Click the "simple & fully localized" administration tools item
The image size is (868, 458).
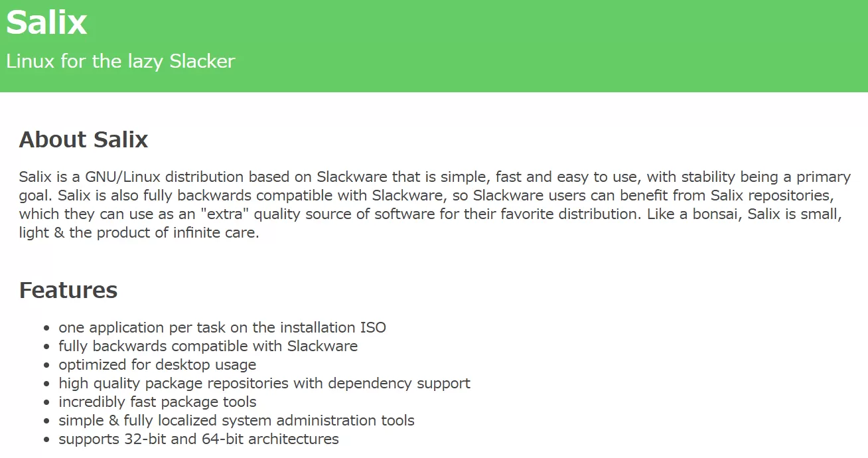(x=236, y=420)
